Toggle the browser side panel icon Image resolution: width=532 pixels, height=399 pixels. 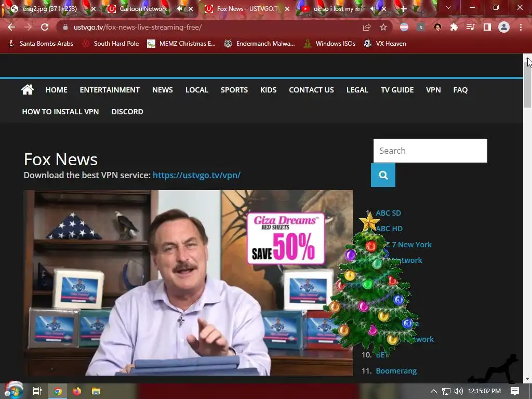click(x=487, y=27)
